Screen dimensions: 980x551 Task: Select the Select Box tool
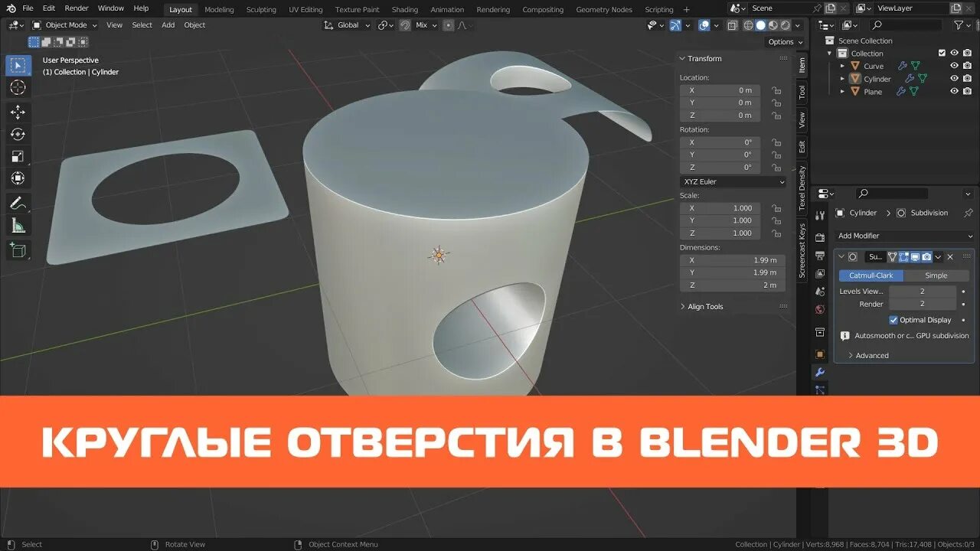point(18,65)
